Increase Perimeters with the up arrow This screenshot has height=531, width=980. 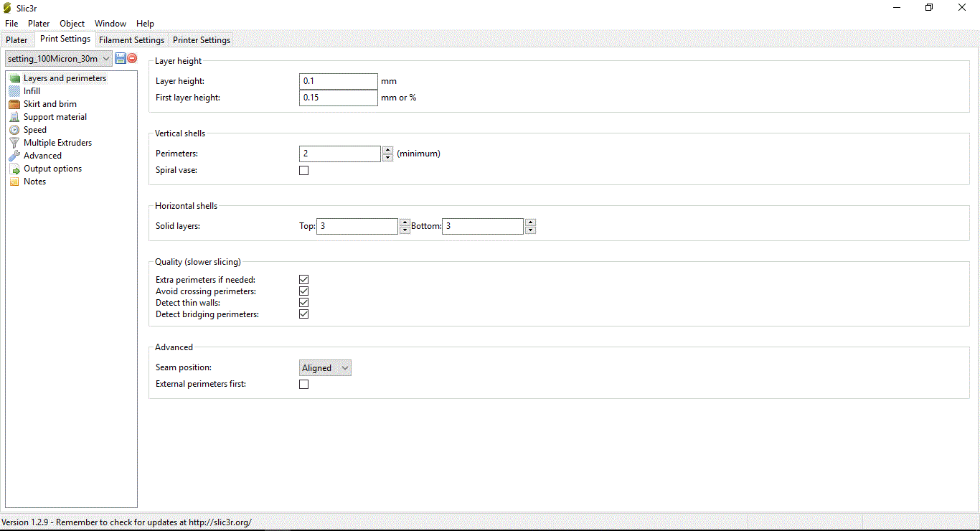[x=387, y=150]
